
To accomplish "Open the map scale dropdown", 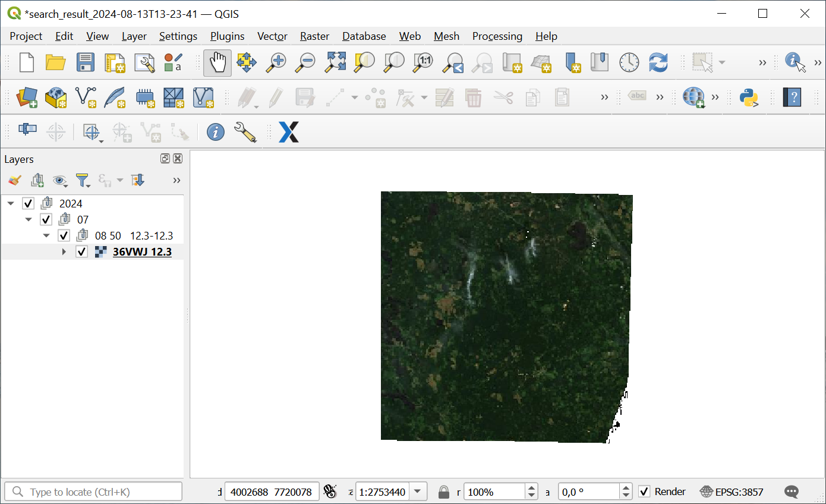I will tap(418, 492).
